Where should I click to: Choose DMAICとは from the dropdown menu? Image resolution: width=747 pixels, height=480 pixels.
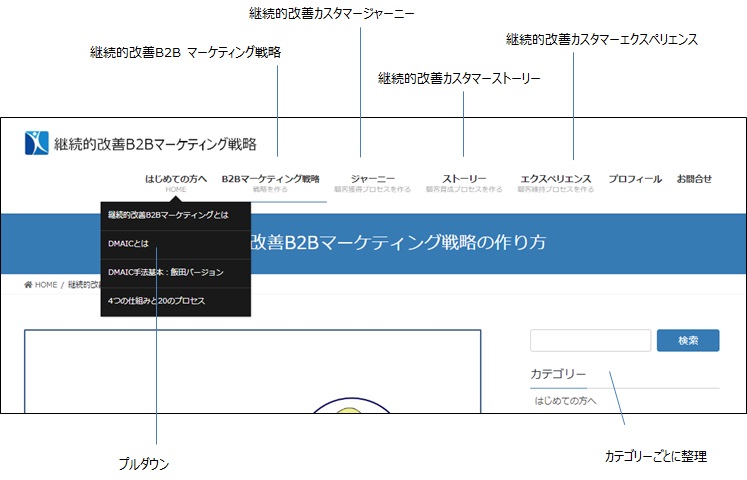[176, 244]
